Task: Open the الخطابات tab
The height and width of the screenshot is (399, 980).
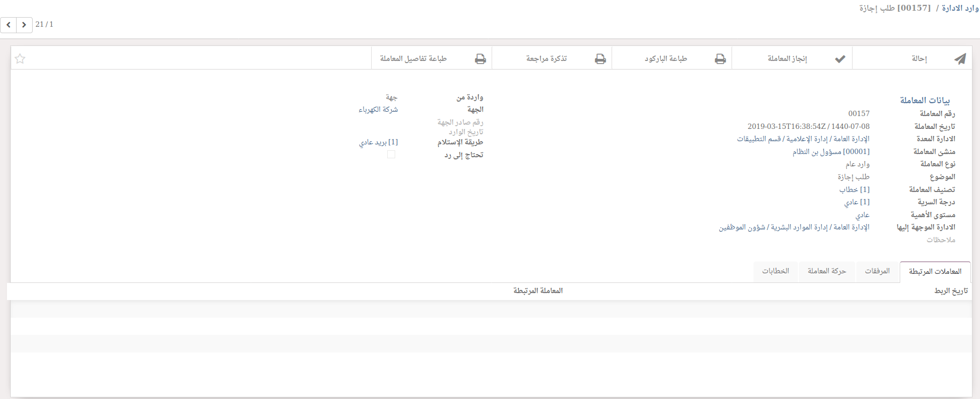Action: click(x=775, y=271)
